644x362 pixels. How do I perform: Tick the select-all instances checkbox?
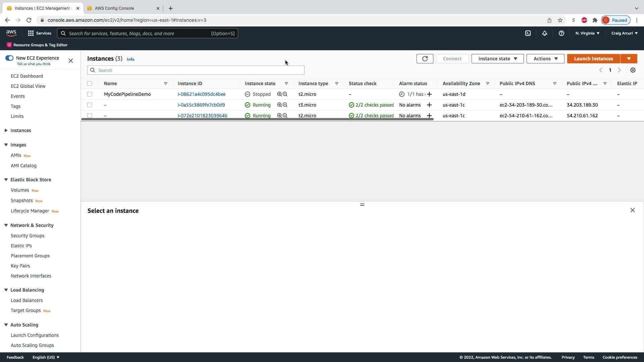(x=90, y=83)
